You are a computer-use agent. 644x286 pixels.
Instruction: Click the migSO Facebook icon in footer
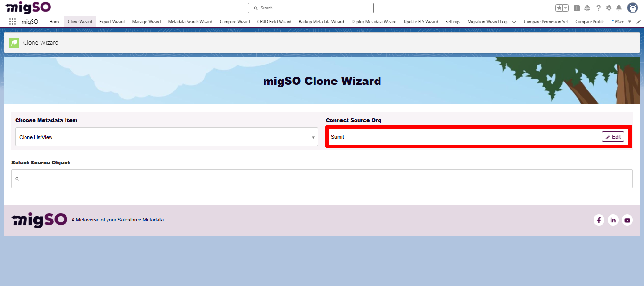[599, 220]
